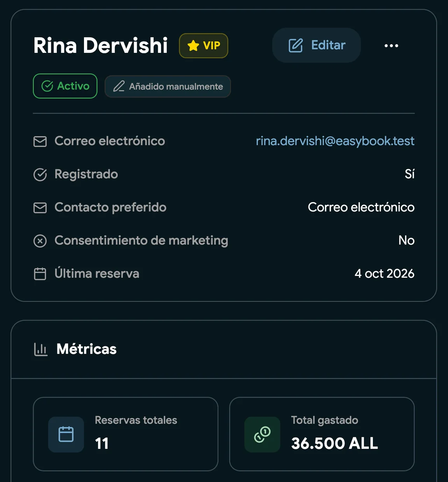The height and width of the screenshot is (482, 448).
Task: Click the Rina Dervishi name heading
Action: point(100,45)
